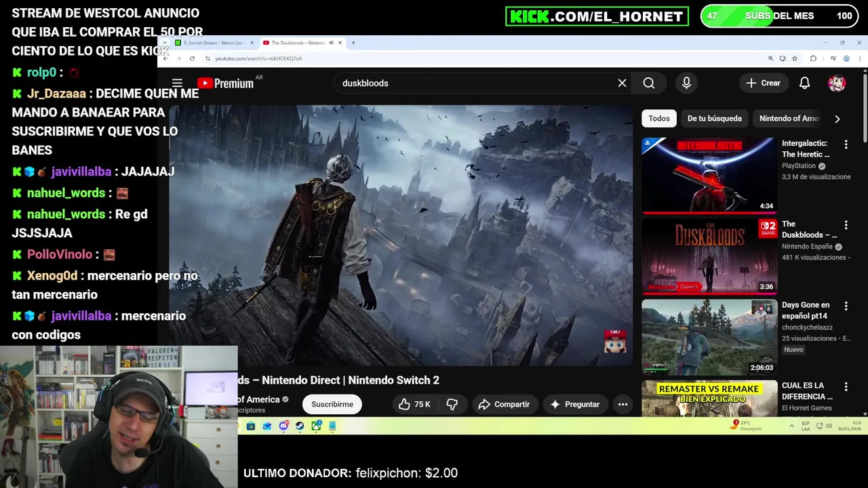Click the install app icon in address bar
868x488 pixels.
click(783, 58)
